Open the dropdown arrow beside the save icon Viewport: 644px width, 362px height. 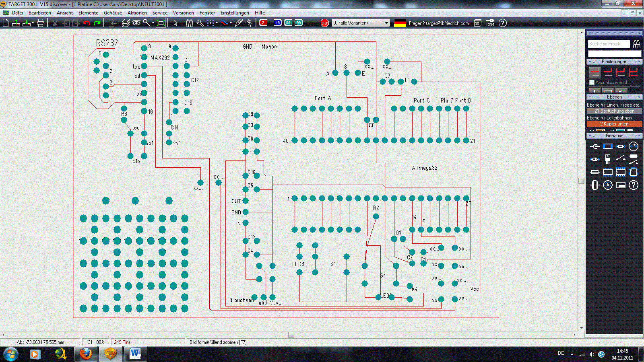tap(33, 23)
